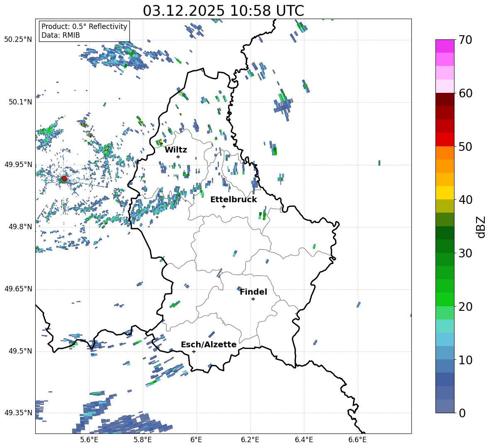Click the bright green colorbar segment above 20
This screenshot has width=491, height=448.
(445, 299)
